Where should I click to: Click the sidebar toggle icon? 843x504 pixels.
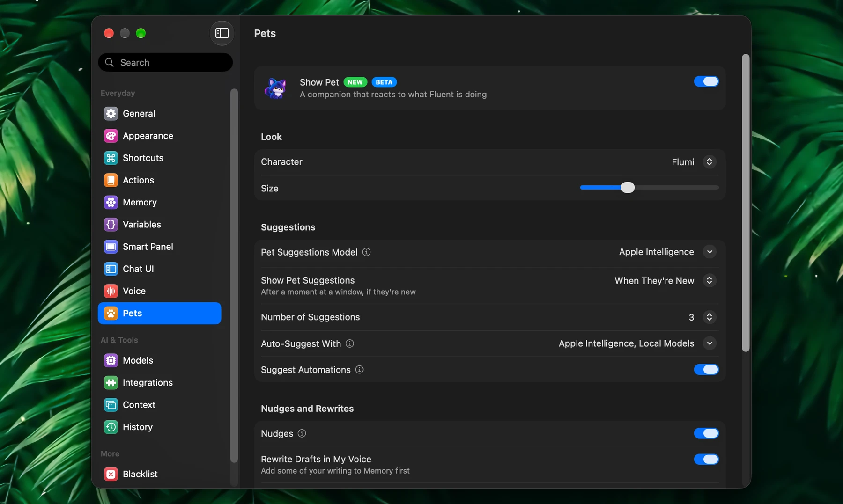[222, 33]
